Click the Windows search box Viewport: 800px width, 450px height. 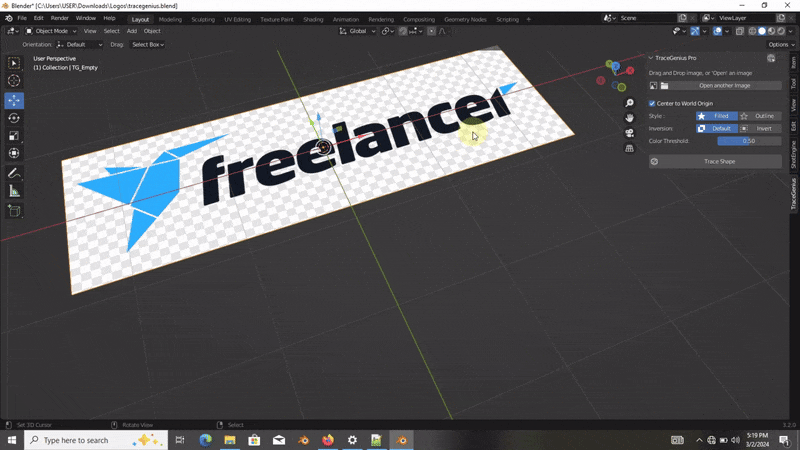pos(96,440)
